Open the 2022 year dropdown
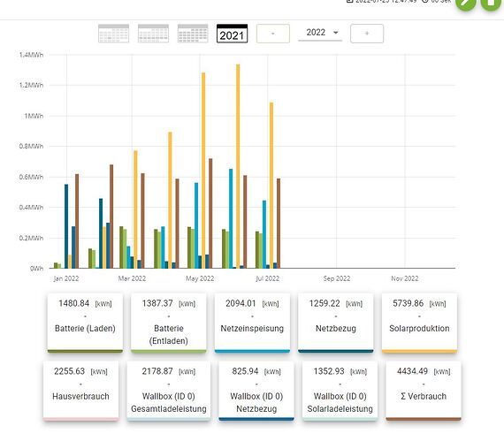 [320, 33]
